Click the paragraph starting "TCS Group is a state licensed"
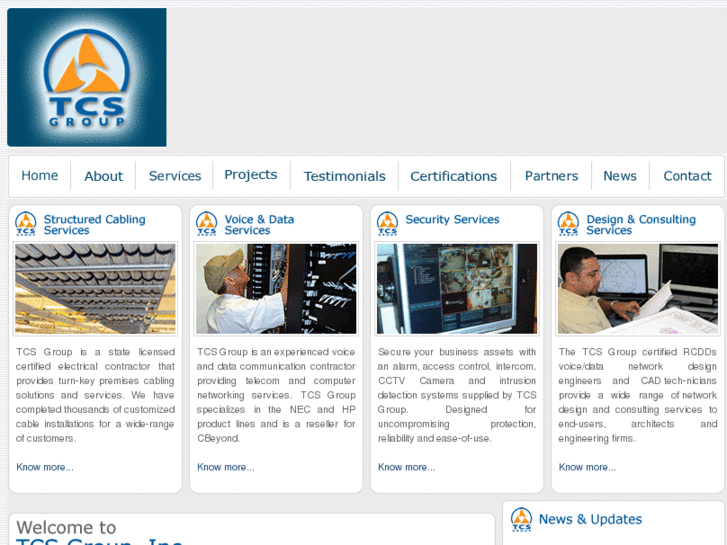Viewport: 727px width, 545px height. [x=95, y=395]
